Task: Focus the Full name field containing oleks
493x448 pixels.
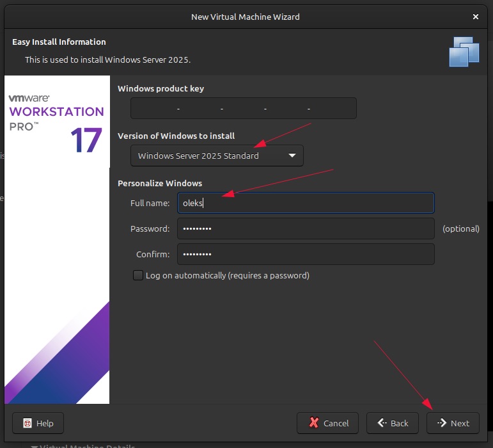Action: click(x=306, y=204)
